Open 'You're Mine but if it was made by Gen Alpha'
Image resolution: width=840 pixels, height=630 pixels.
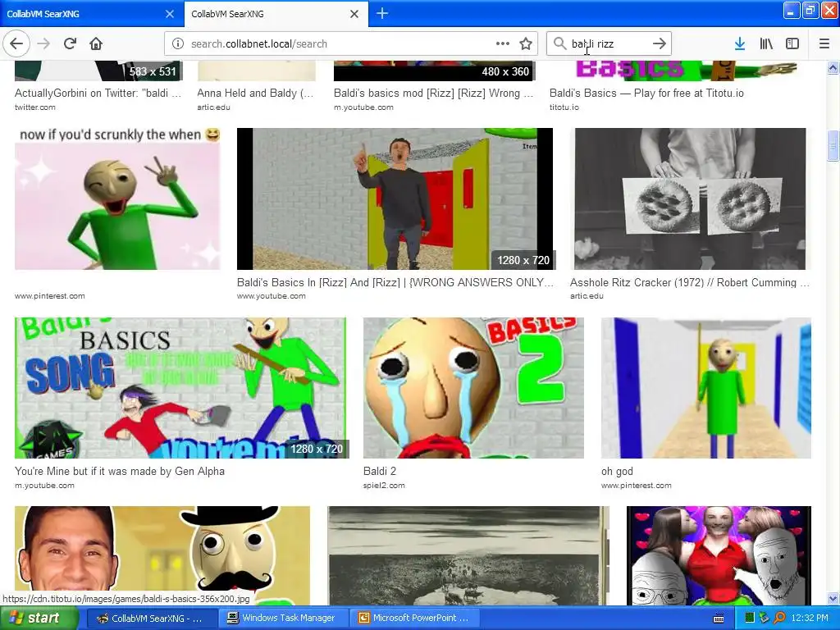pos(120,472)
